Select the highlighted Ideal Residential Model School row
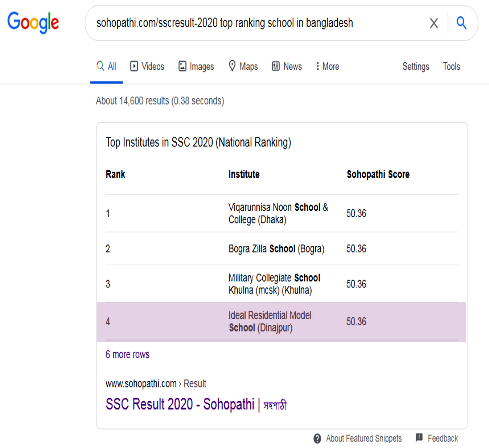 281,322
